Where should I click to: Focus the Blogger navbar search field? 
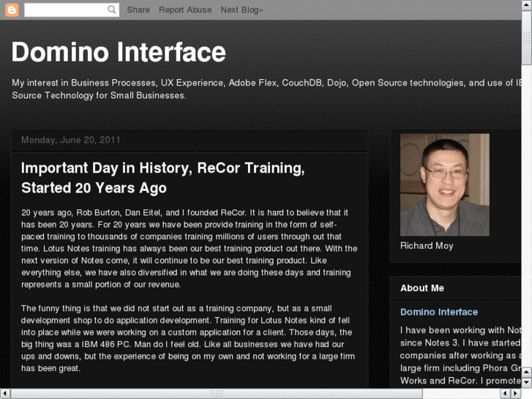[72, 10]
